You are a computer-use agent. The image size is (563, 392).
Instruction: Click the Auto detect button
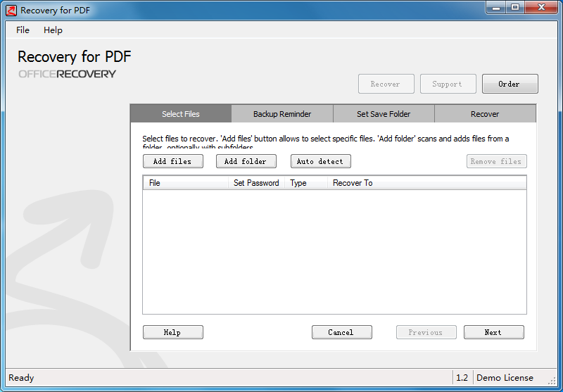point(321,161)
